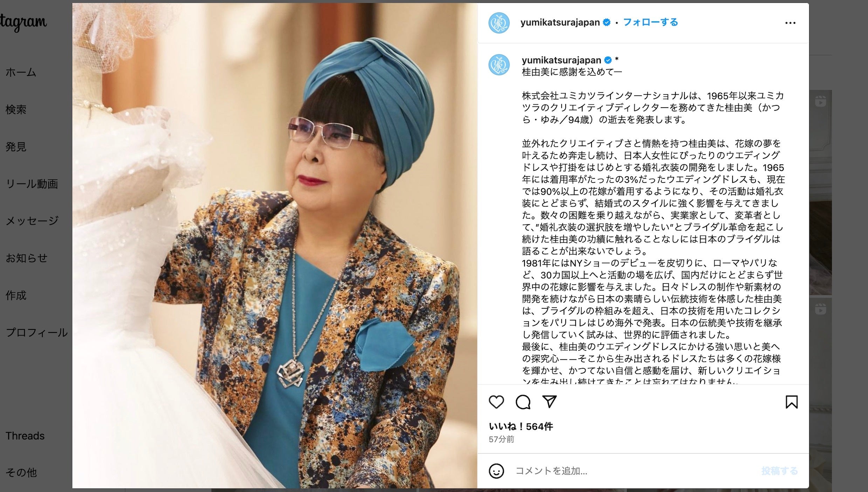Click verified badge next to header username
Viewport: 868px width, 492px height.
pos(607,22)
